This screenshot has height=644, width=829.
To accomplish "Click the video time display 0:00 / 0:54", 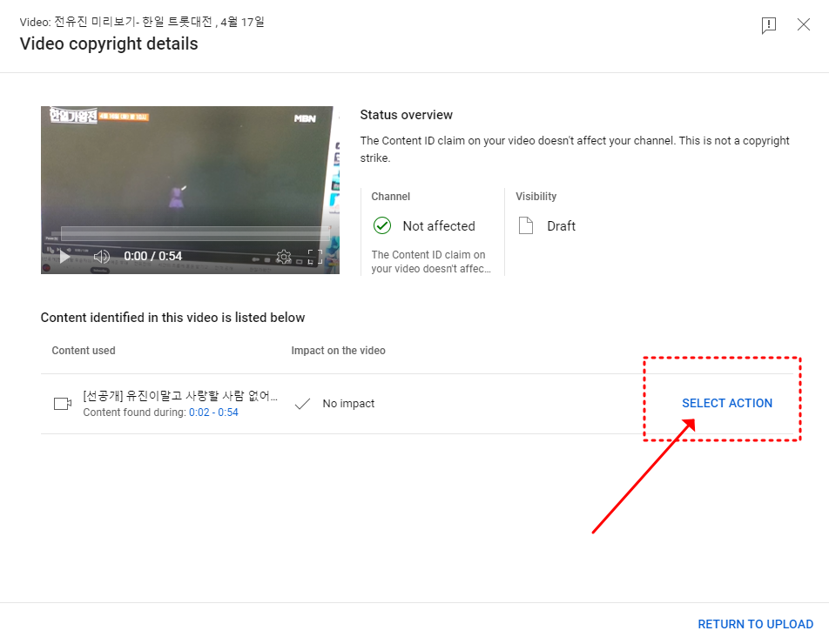I will pyautogui.click(x=152, y=257).
